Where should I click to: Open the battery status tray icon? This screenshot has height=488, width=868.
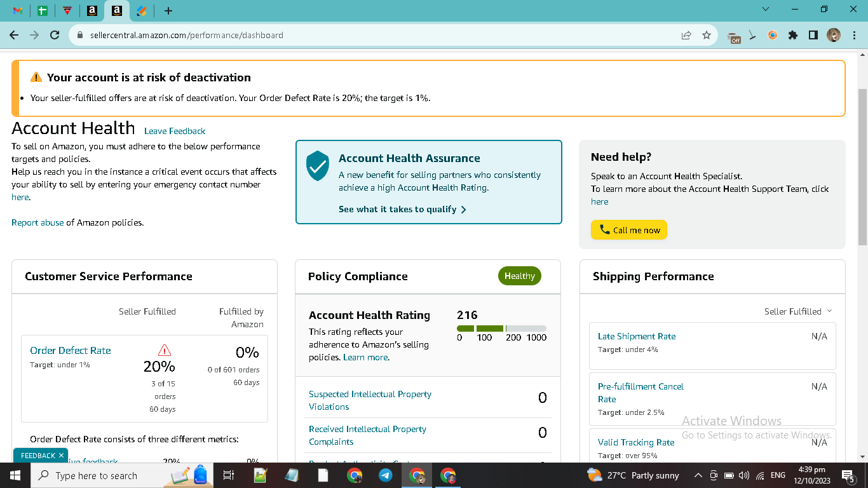click(x=729, y=475)
